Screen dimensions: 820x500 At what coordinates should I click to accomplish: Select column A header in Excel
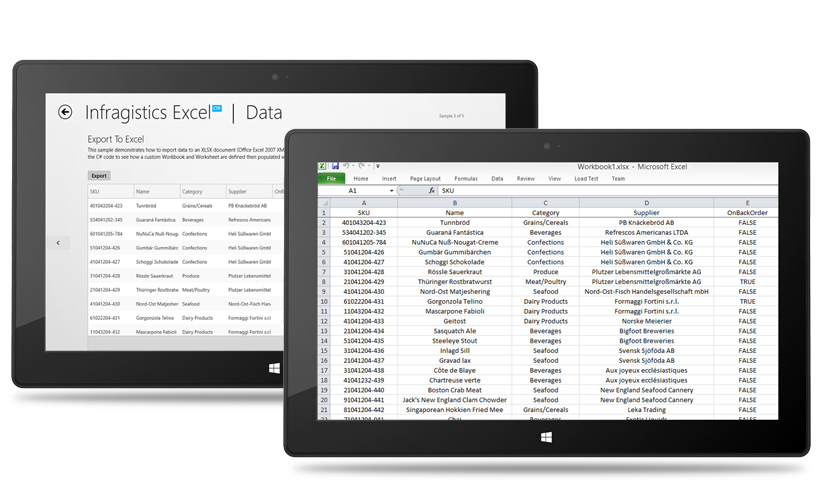(363, 203)
